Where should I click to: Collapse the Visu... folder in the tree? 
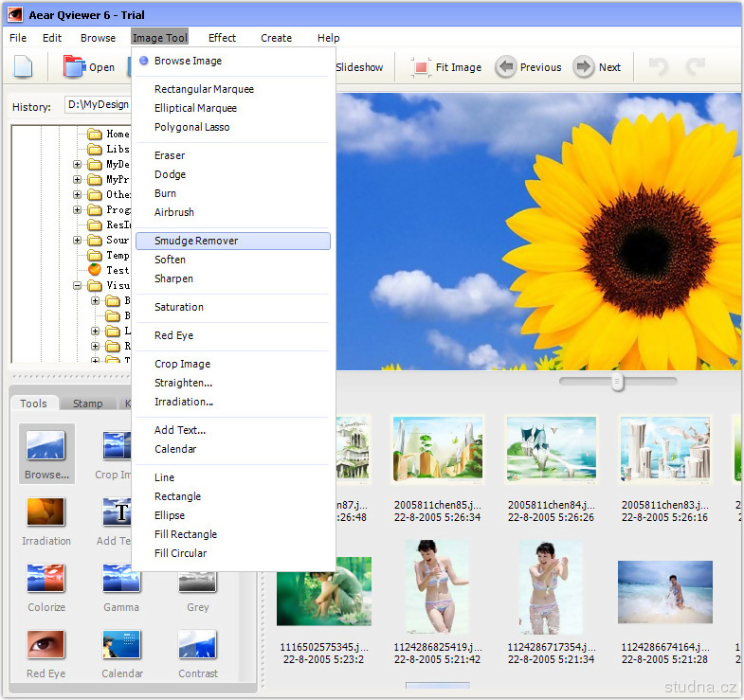pyautogui.click(x=78, y=285)
